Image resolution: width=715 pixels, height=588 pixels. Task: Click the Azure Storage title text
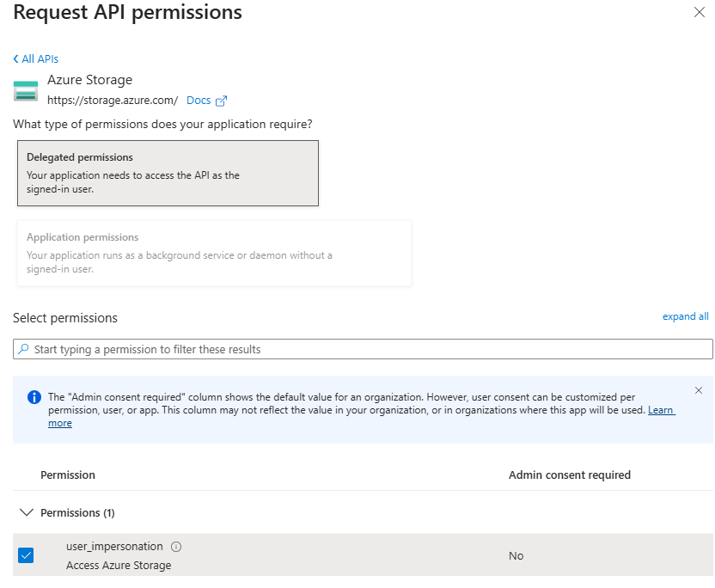pyautogui.click(x=90, y=80)
